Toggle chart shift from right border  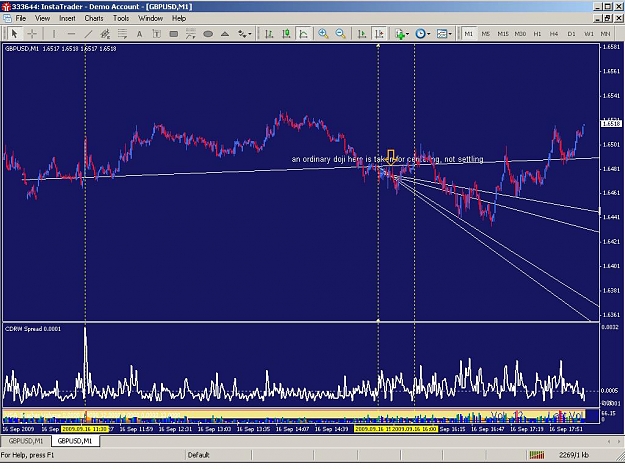(379, 34)
